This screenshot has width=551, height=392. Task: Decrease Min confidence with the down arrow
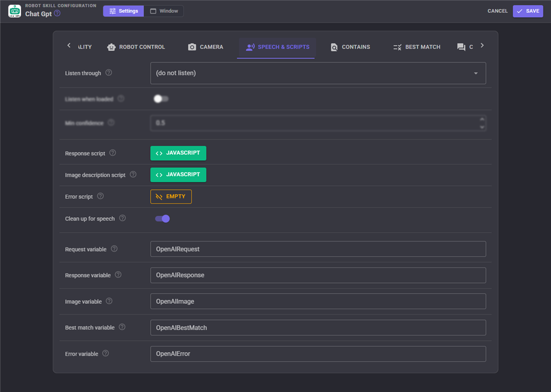pyautogui.click(x=482, y=127)
